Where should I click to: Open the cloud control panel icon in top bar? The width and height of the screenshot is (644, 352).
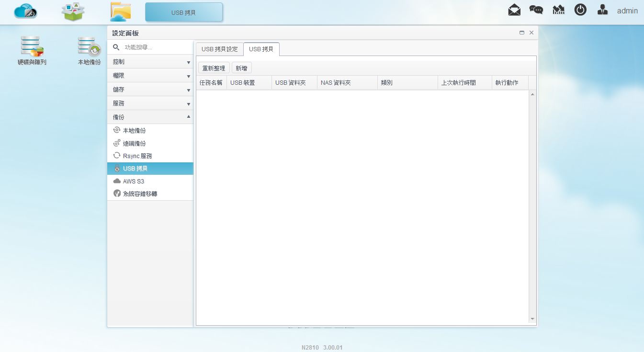tap(26, 11)
